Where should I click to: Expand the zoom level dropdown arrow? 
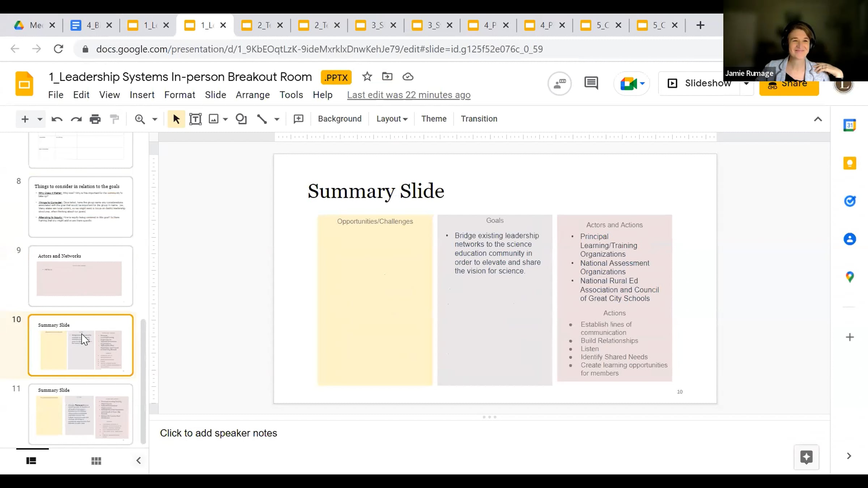click(155, 119)
